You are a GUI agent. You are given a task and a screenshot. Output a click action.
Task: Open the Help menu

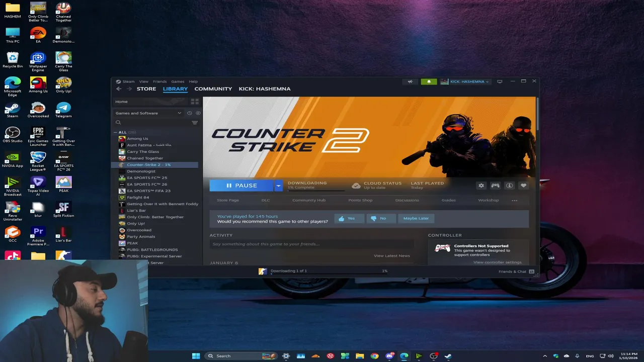click(x=193, y=81)
